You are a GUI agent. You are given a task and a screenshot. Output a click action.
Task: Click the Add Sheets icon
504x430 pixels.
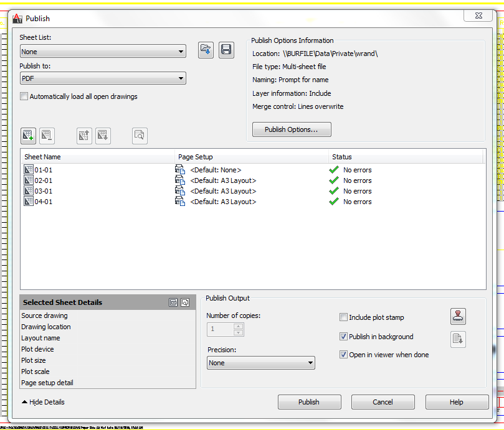(x=28, y=136)
